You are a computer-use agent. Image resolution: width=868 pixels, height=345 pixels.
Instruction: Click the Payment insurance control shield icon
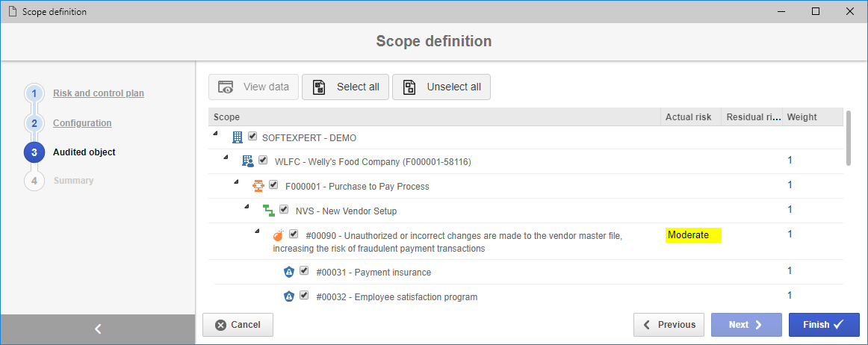coord(288,272)
